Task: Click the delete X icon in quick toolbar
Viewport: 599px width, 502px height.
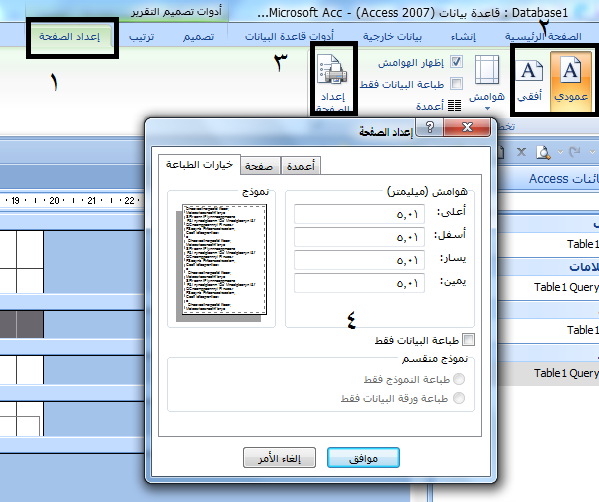Action: click(521, 152)
